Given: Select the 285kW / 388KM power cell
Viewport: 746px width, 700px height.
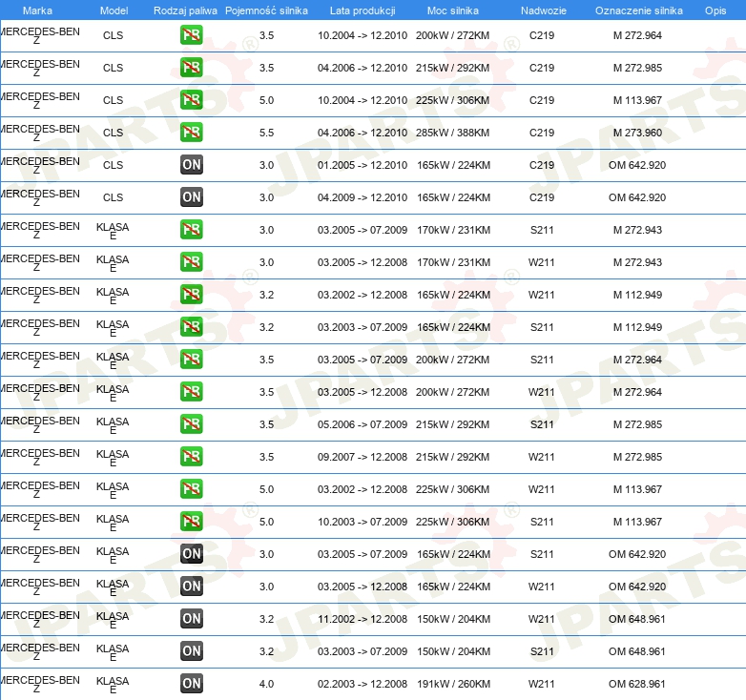Looking at the screenshot, I should (452, 133).
